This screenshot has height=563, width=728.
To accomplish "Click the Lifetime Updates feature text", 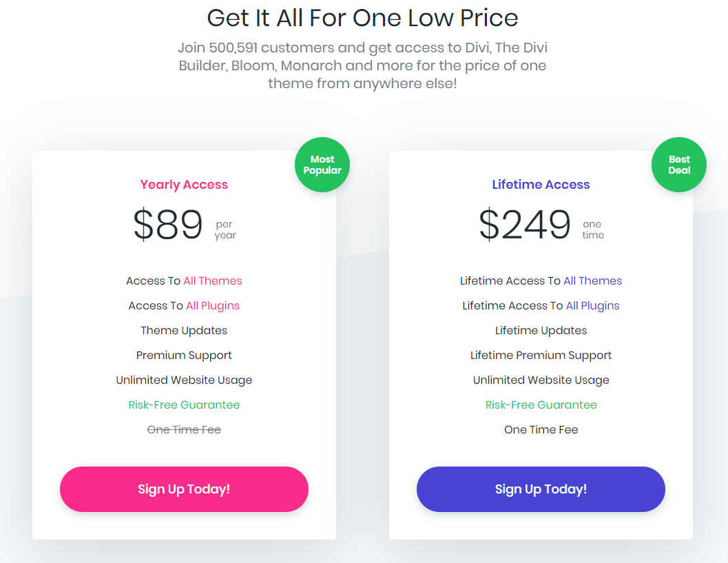I will [541, 331].
